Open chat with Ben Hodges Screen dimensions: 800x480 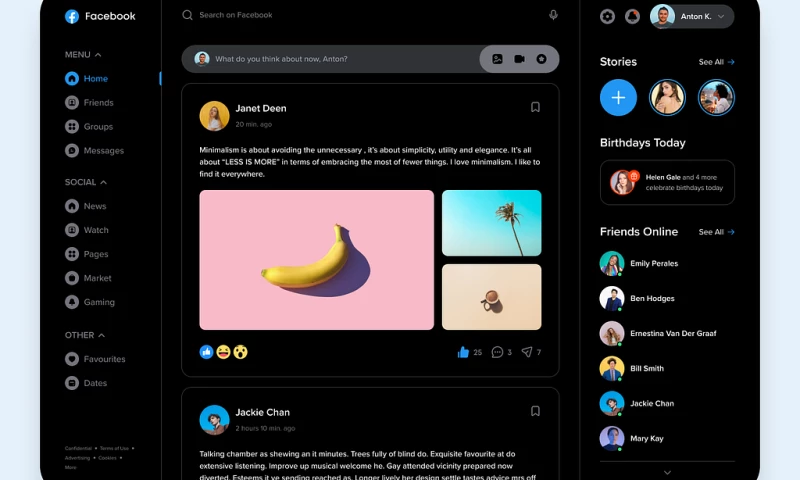pos(637,298)
